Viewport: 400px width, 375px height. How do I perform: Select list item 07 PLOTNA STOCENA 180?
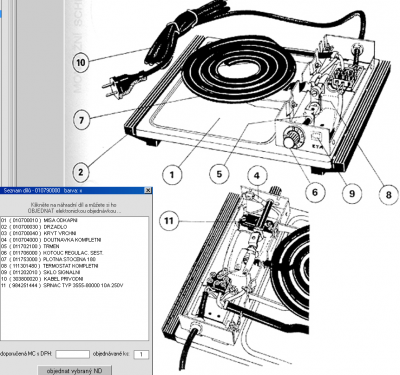[x=48, y=259]
